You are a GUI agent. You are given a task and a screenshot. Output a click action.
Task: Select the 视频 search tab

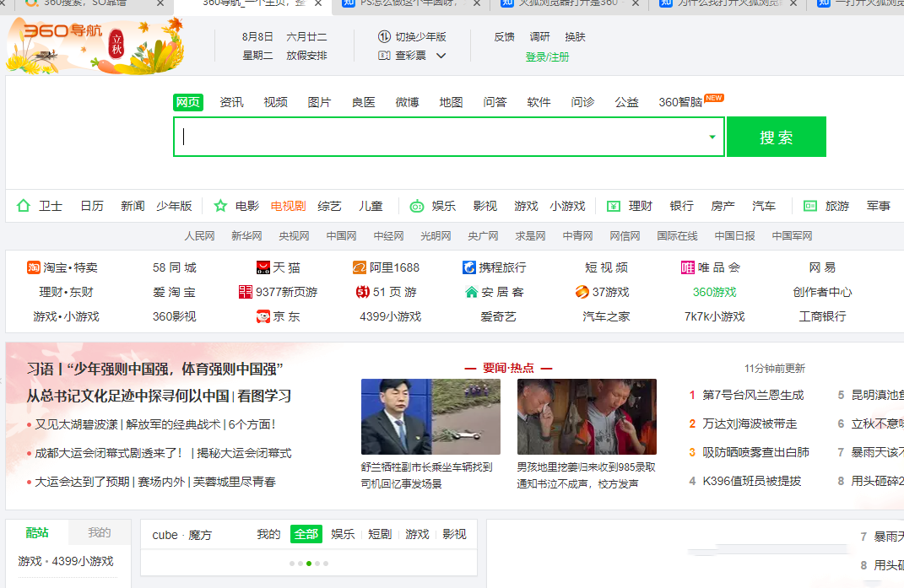tap(275, 103)
